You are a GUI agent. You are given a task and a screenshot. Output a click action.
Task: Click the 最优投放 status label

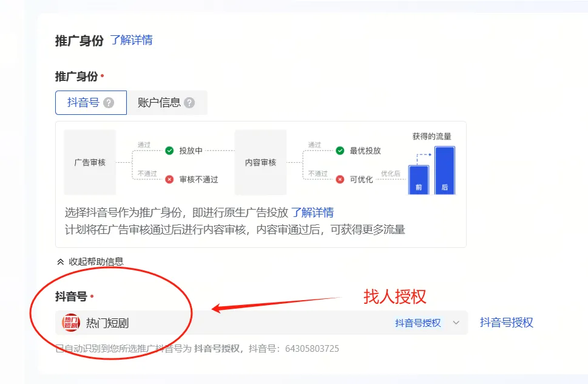coord(365,151)
